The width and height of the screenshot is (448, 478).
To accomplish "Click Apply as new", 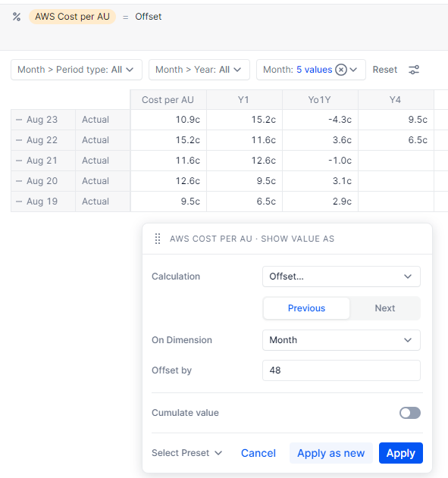I will click(x=331, y=453).
